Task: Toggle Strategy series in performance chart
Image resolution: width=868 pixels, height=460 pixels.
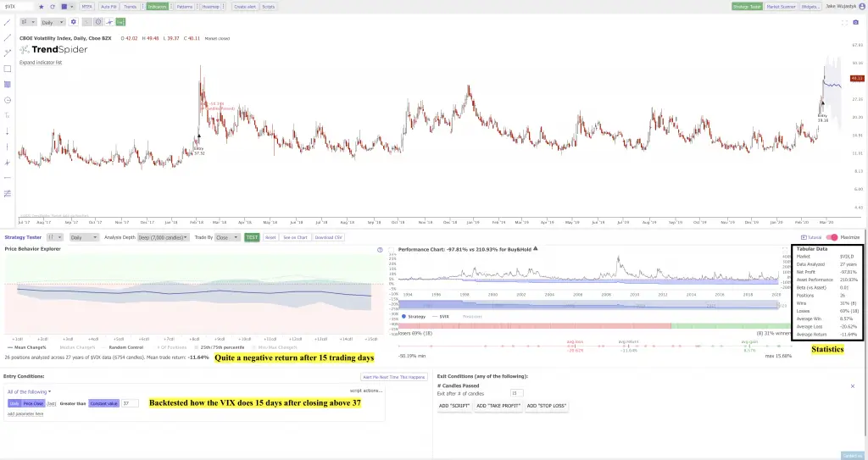Action: pyautogui.click(x=414, y=317)
